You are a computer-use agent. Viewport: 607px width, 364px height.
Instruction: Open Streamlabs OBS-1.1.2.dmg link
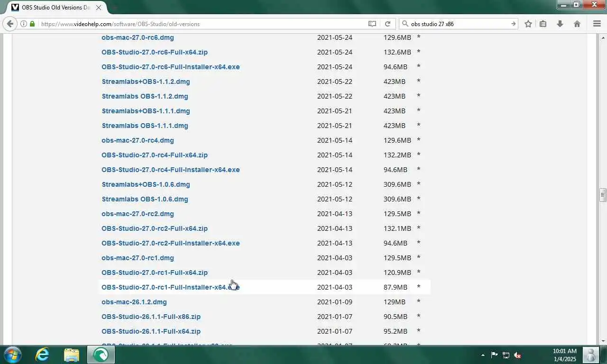tap(145, 96)
